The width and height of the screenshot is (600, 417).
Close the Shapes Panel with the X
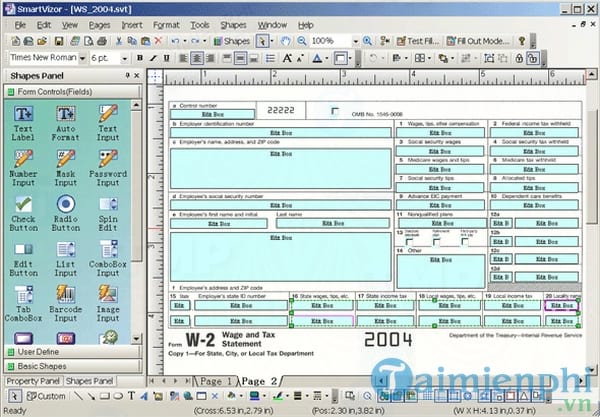tap(137, 76)
